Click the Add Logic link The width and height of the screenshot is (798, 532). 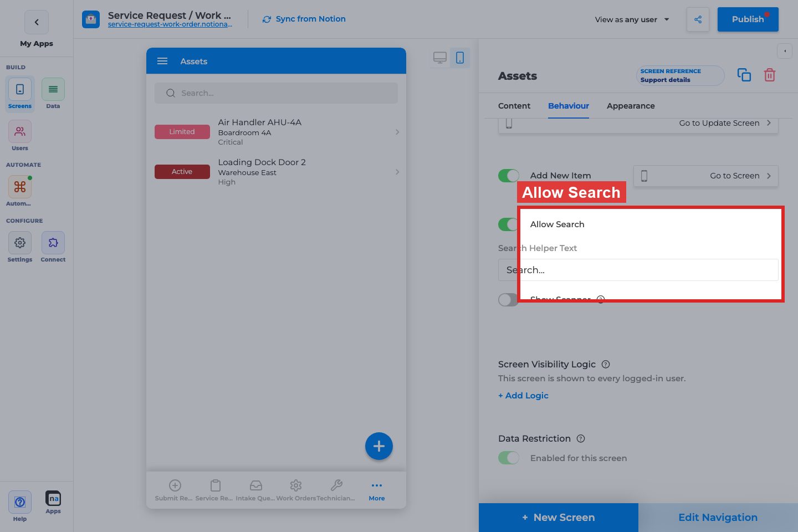click(523, 396)
